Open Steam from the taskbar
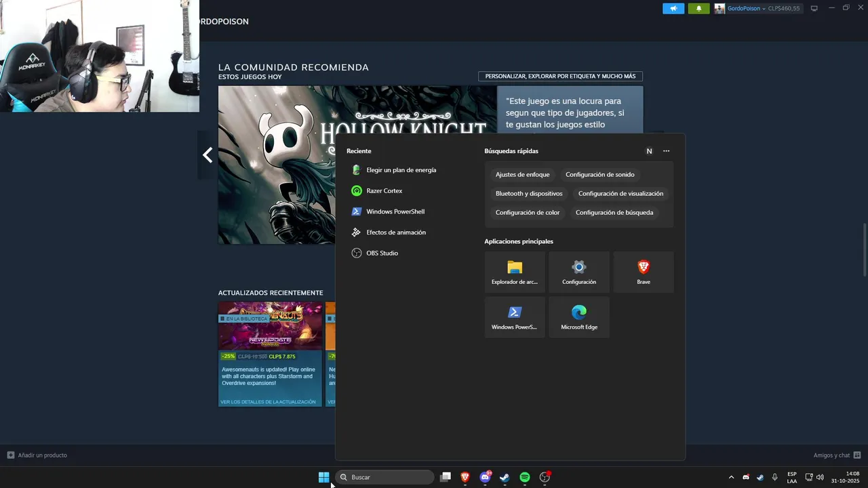The image size is (868, 488). [x=505, y=477]
